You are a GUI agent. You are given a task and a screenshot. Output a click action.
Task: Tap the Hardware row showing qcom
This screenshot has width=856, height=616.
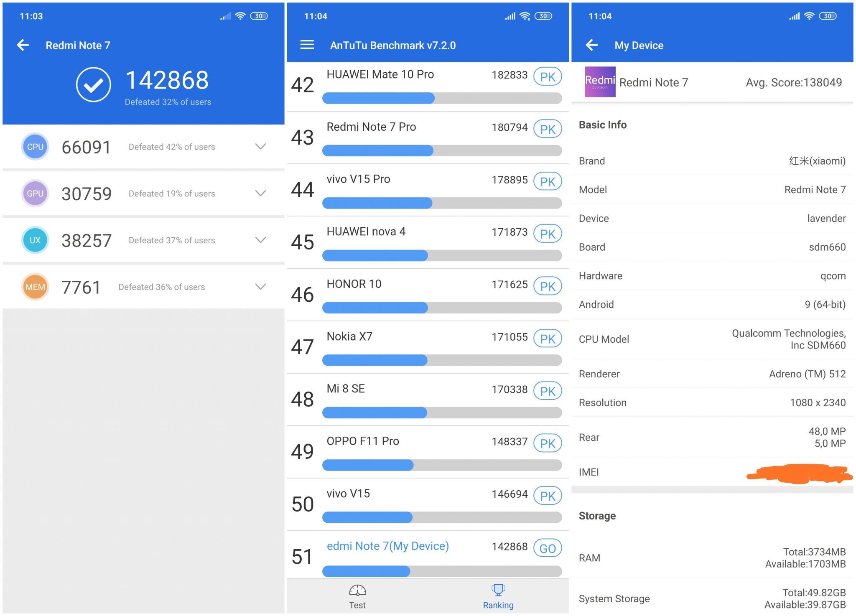tap(712, 276)
